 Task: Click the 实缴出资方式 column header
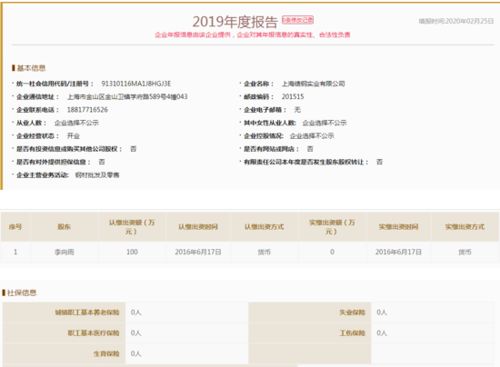[465, 227]
